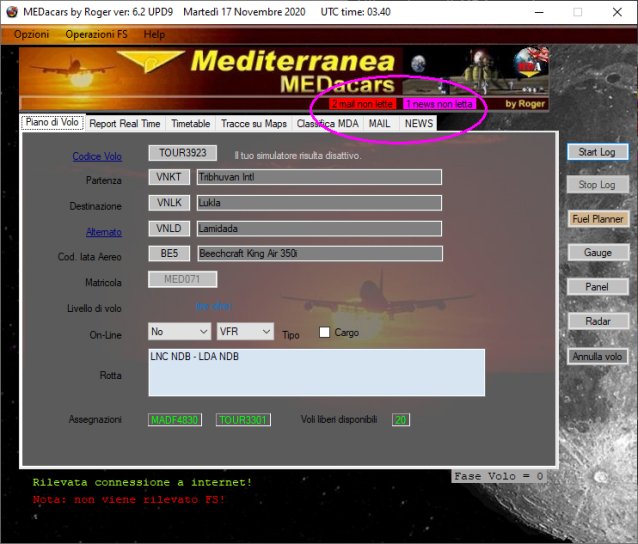638x544 pixels.
Task: Switch to the Piano di Volo tab
Action: (x=52, y=122)
